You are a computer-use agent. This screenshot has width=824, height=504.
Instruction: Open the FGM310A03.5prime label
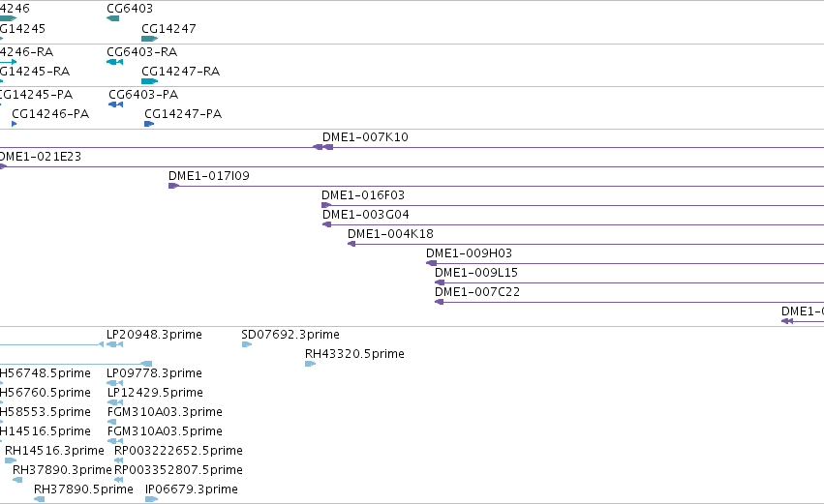[x=165, y=431]
